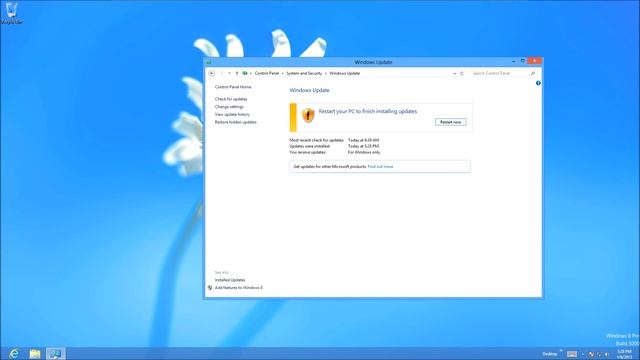Click the warning shield icon

coord(308,115)
